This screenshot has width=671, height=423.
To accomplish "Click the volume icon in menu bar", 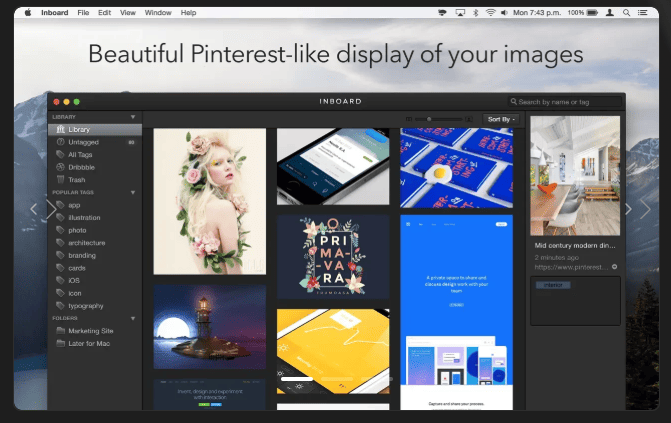I will click(505, 13).
